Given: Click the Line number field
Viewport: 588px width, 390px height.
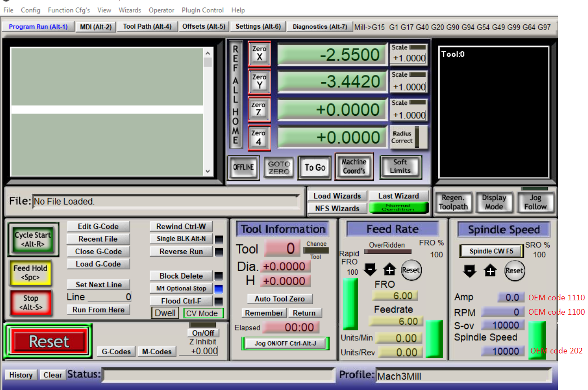Looking at the screenshot, I should (110, 297).
